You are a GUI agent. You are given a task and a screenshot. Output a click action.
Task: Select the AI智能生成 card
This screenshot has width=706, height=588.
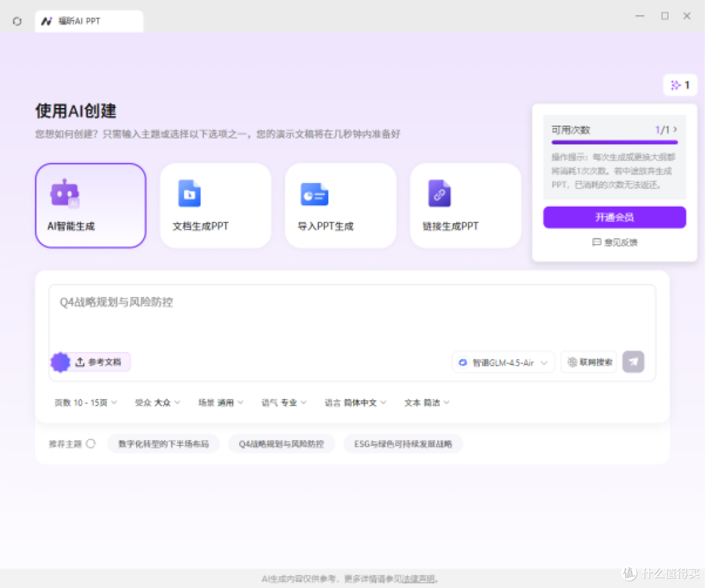[x=90, y=205]
